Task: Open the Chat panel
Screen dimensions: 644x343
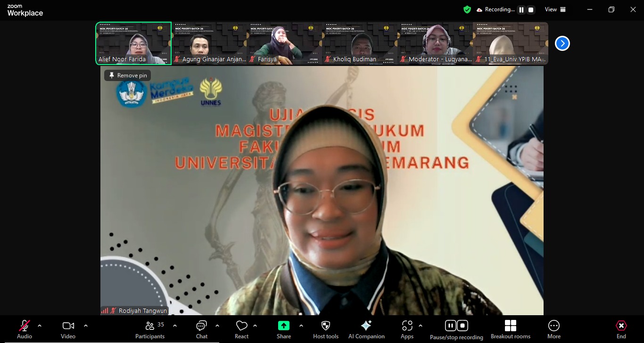Action: (x=202, y=329)
